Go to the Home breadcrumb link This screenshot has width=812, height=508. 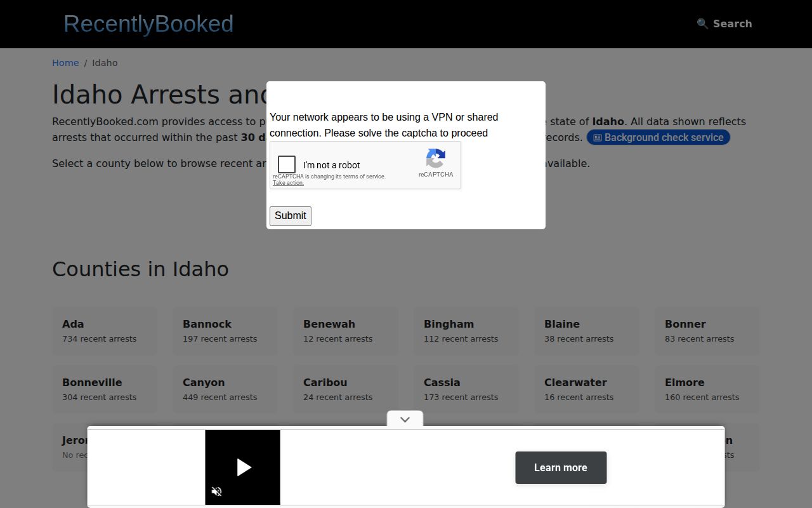coord(65,63)
